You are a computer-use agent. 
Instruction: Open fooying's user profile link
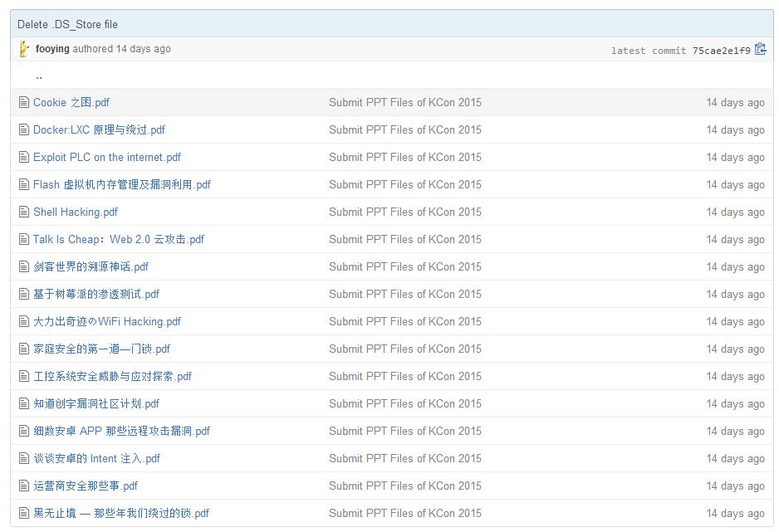52,49
